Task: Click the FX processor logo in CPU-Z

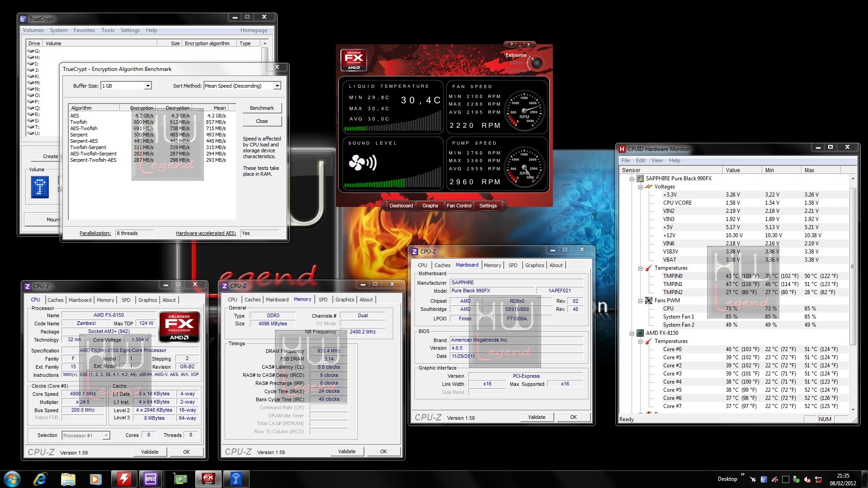Action: coord(179,327)
